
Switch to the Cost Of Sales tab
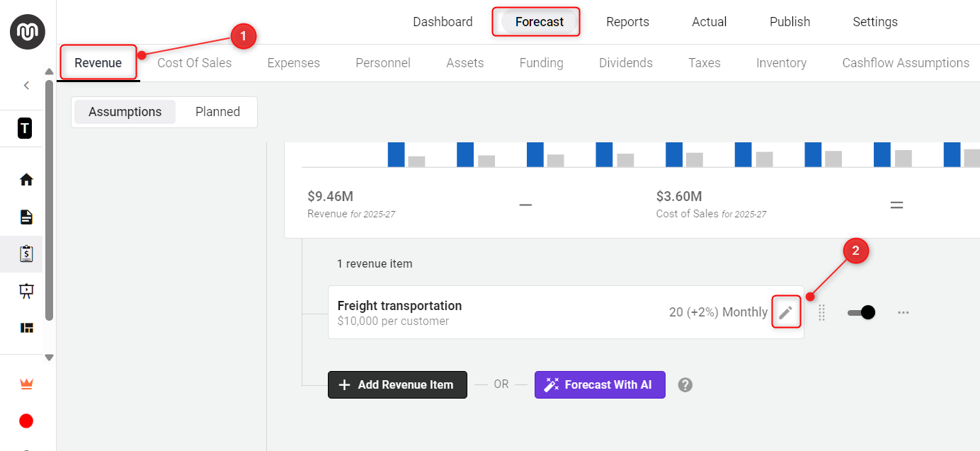point(194,63)
